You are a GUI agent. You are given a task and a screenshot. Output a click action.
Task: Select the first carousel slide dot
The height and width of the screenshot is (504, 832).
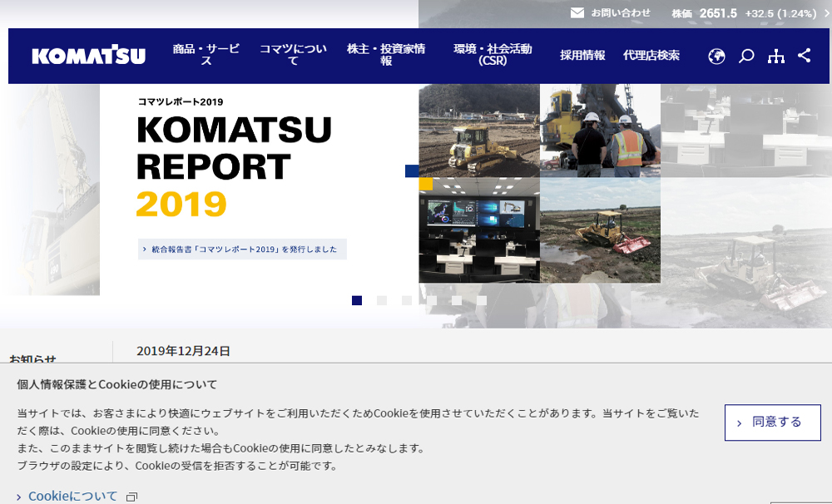[357, 300]
